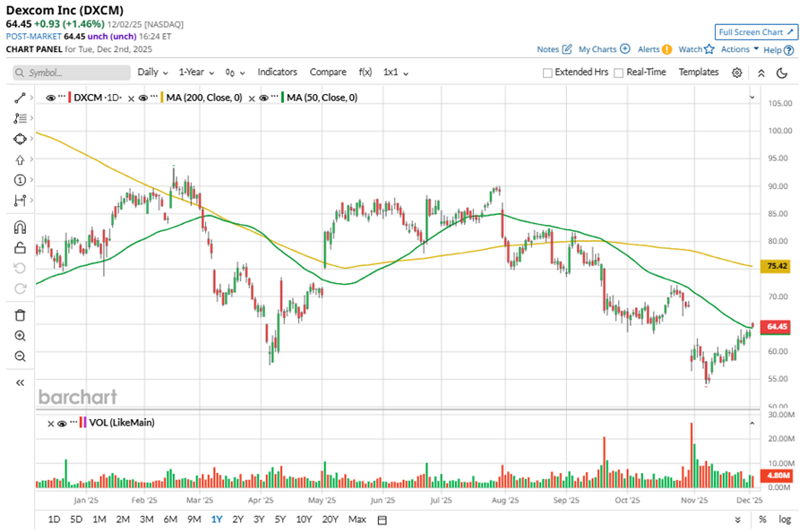808x532 pixels.
Task: Add to My Charts plus icon
Action: click(624, 49)
